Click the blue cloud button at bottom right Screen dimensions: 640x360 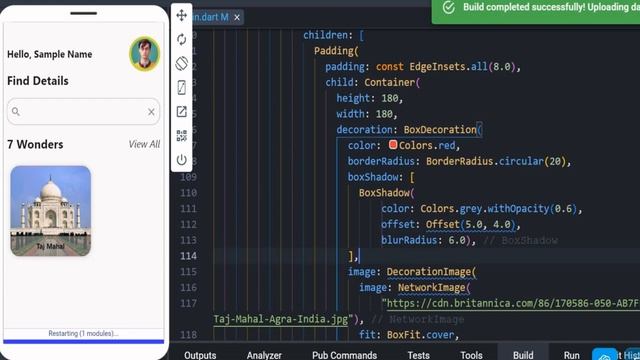click(x=604, y=354)
